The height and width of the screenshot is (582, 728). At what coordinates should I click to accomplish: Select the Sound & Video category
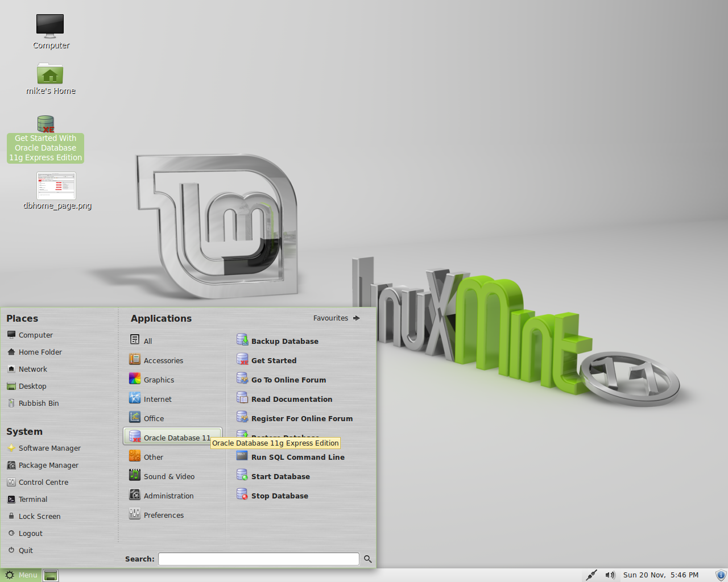pos(162,476)
